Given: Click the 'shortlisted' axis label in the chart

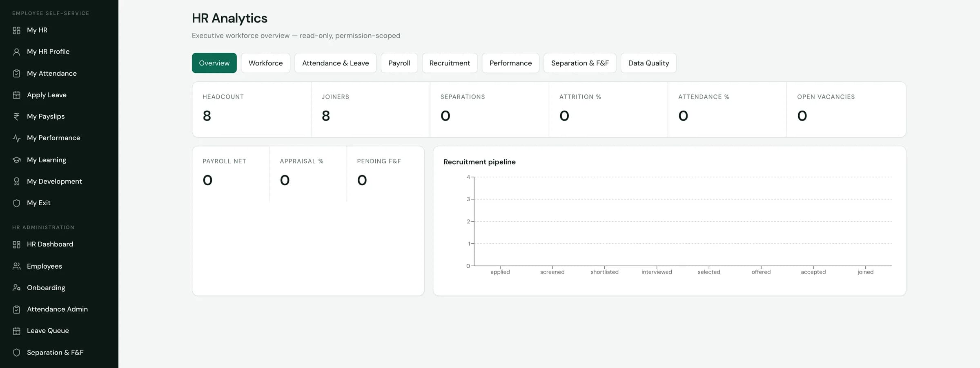Looking at the screenshot, I should tap(604, 272).
